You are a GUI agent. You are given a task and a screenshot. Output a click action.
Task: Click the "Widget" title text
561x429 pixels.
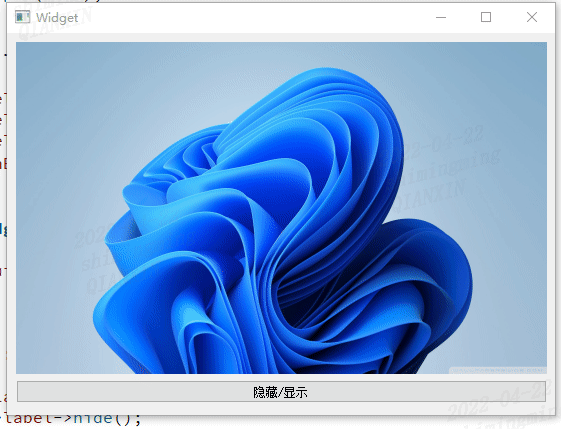click(57, 18)
